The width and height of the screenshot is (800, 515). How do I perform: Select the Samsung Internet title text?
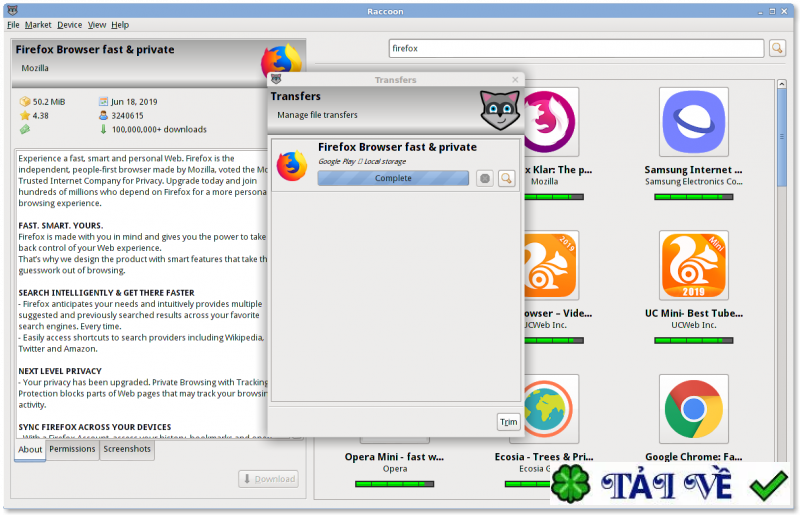coord(693,169)
